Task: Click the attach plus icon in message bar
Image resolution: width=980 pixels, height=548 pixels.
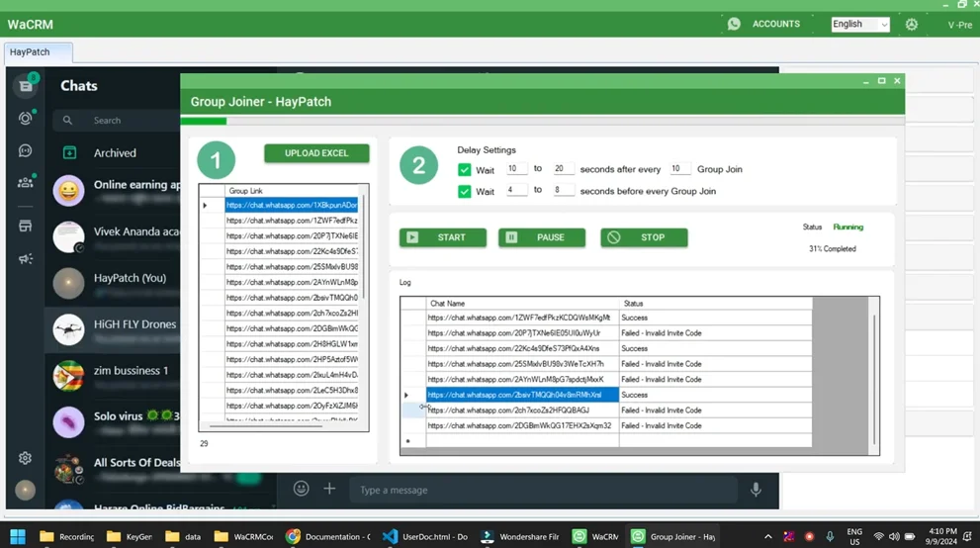Action: pos(329,490)
